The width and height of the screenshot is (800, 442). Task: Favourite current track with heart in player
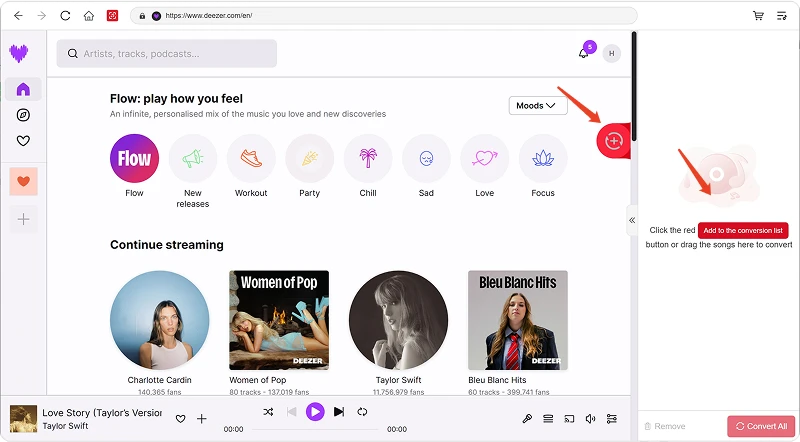pyautogui.click(x=180, y=419)
